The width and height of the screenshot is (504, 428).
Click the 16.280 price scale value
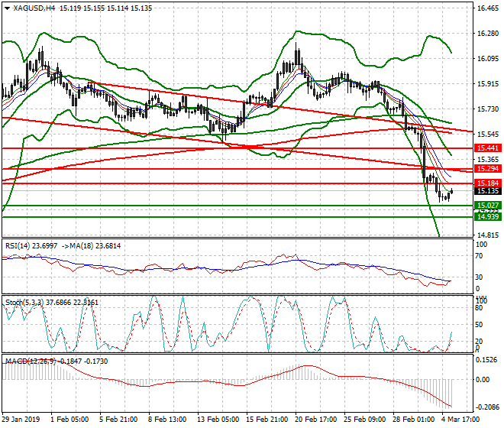pyautogui.click(x=488, y=34)
